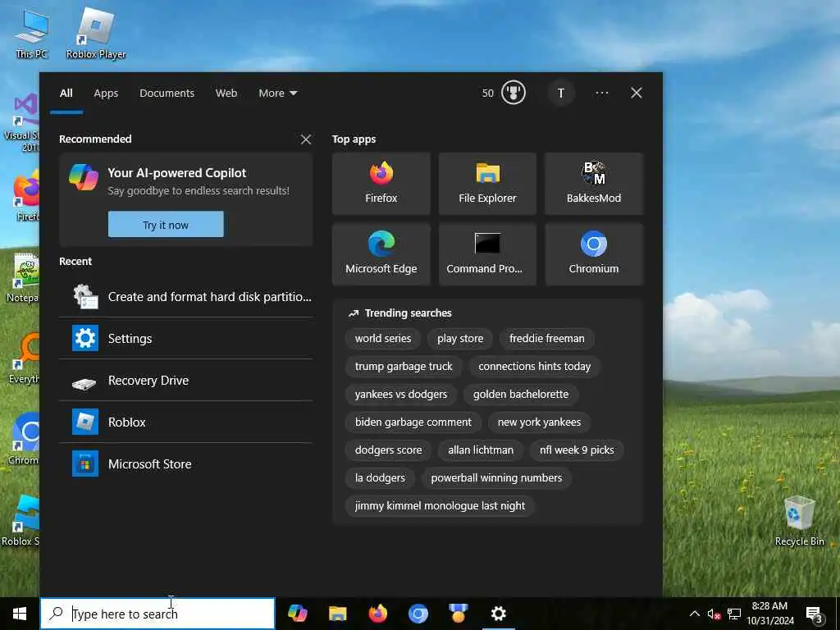Search trending connections hints today

pos(535,367)
